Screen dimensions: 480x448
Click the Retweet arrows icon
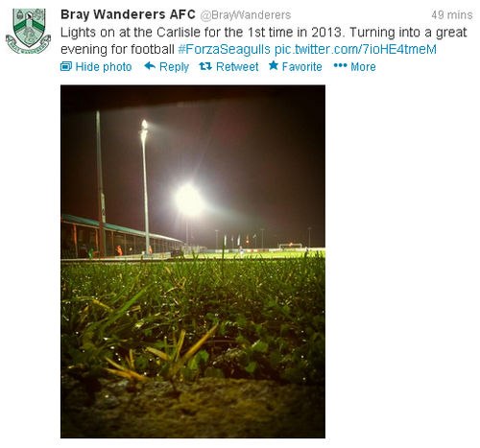[x=205, y=66]
